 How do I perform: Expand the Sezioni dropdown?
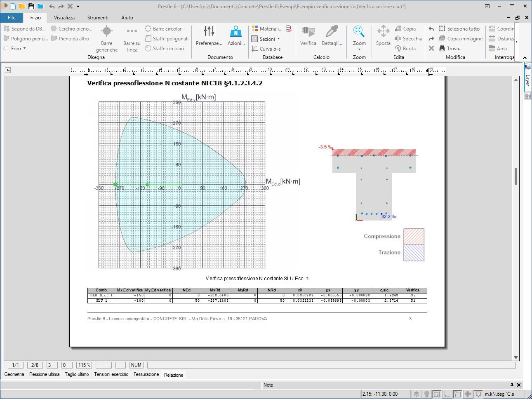(279, 39)
